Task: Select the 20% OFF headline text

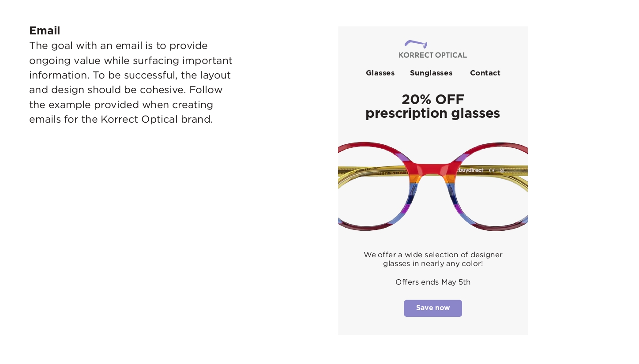Action: [433, 99]
